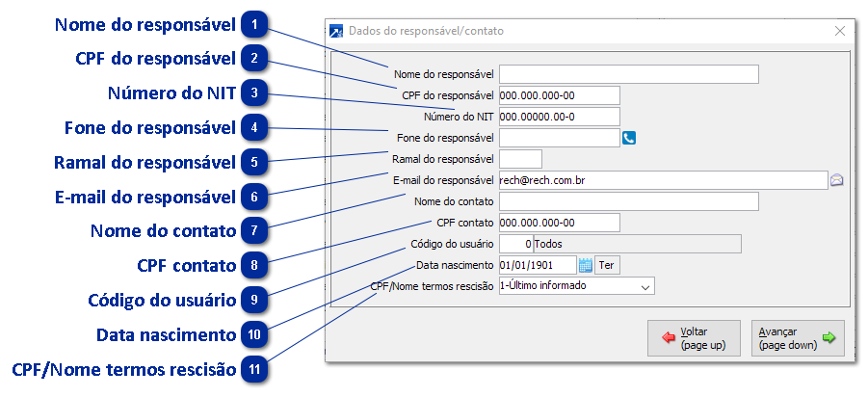Image resolution: width=868 pixels, height=397 pixels.
Task: Click the E-mail do responsável field
Action: click(x=662, y=180)
